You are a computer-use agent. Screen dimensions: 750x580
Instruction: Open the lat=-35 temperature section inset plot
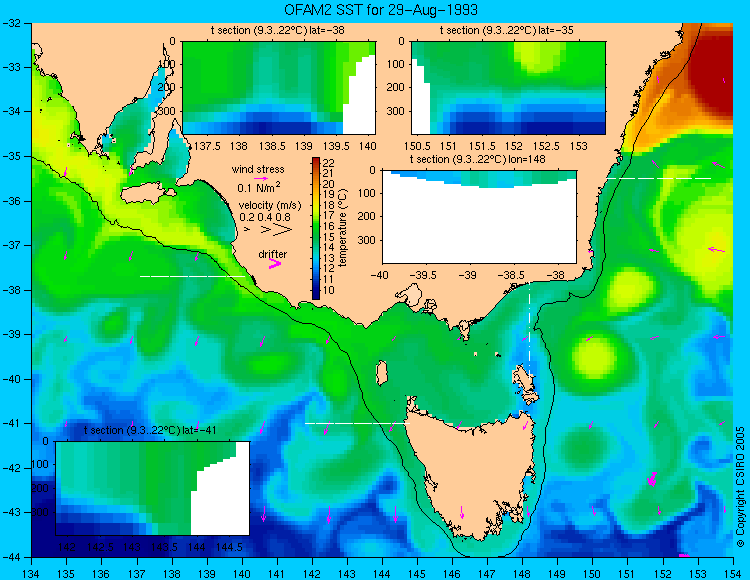[x=508, y=88]
